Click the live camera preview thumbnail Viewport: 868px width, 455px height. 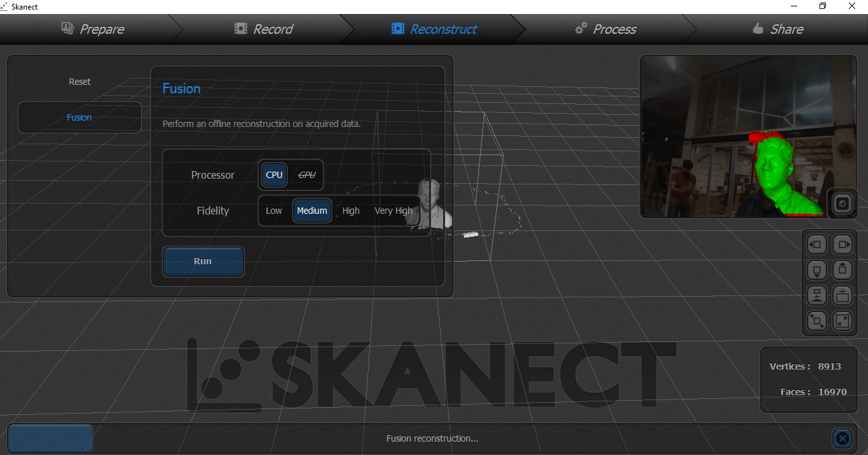[x=748, y=137]
